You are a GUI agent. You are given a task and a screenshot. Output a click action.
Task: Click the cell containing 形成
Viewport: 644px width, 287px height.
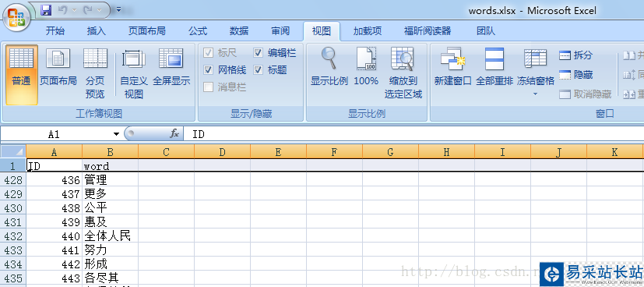pos(110,264)
